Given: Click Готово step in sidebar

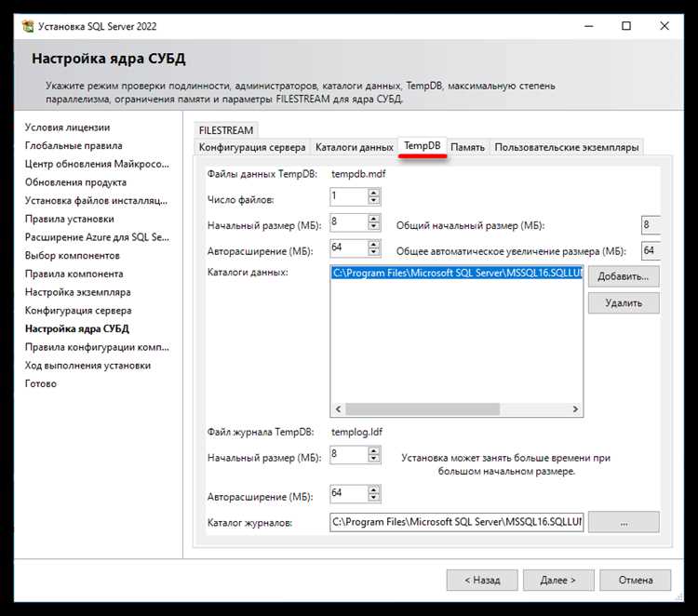Looking at the screenshot, I should coord(41,383).
